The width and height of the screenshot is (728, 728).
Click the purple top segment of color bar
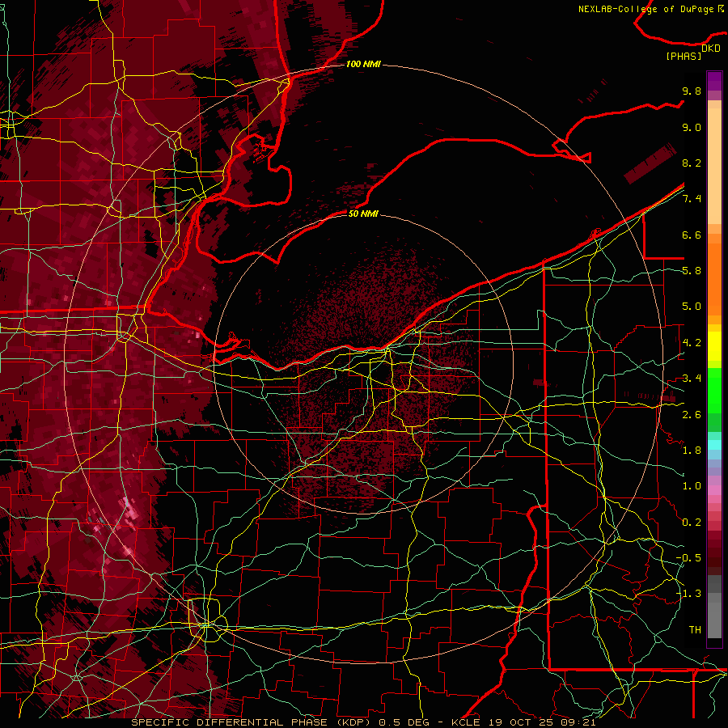(714, 81)
